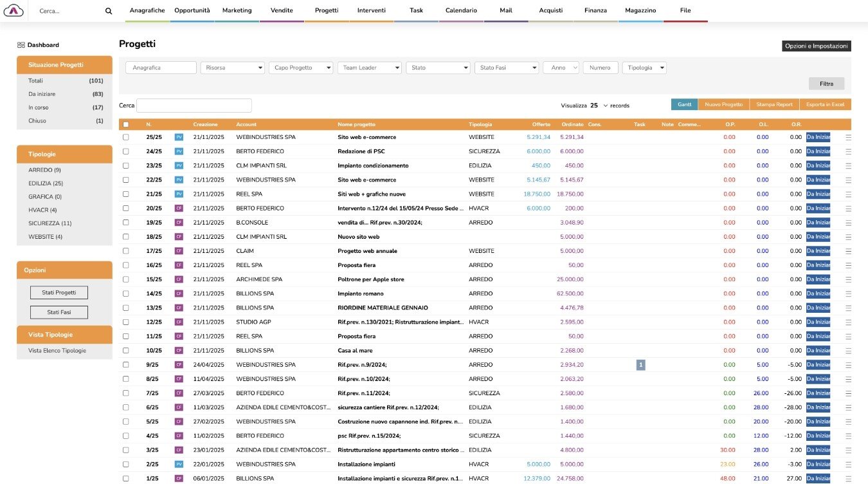
Task: Open the Dashboard grid icon
Action: pyautogui.click(x=21, y=45)
